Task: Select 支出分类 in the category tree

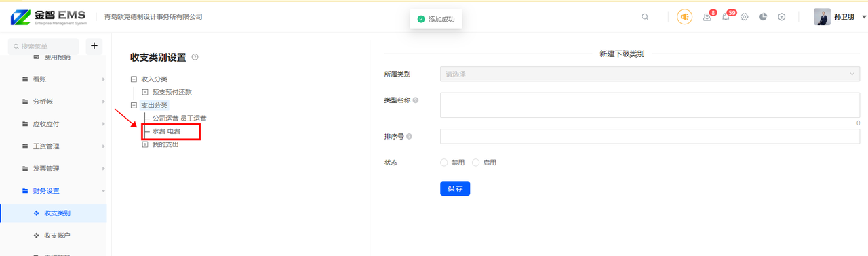Action: click(154, 106)
